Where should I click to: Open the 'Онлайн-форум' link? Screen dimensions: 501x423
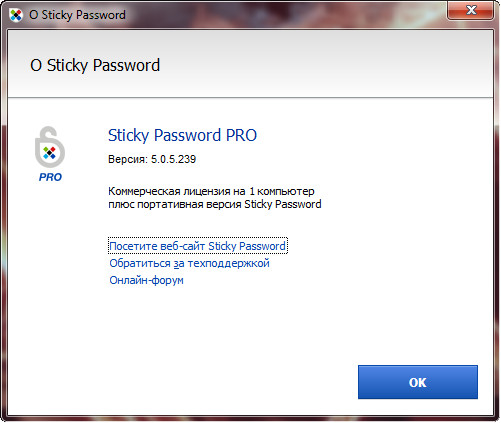point(146,280)
